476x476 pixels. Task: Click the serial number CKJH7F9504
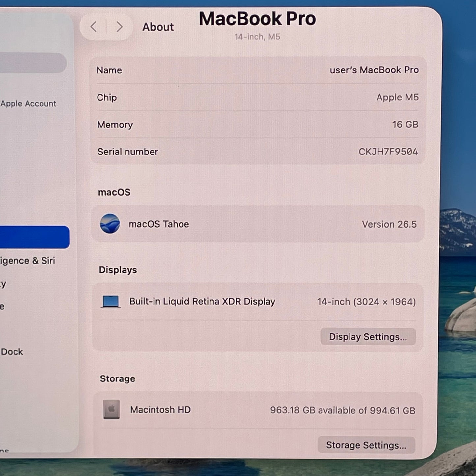[x=388, y=152]
